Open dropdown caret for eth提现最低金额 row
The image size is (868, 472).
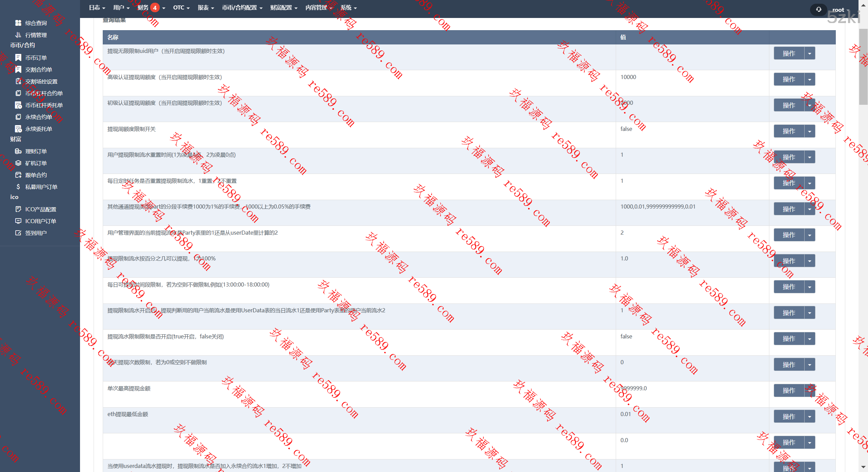point(810,416)
